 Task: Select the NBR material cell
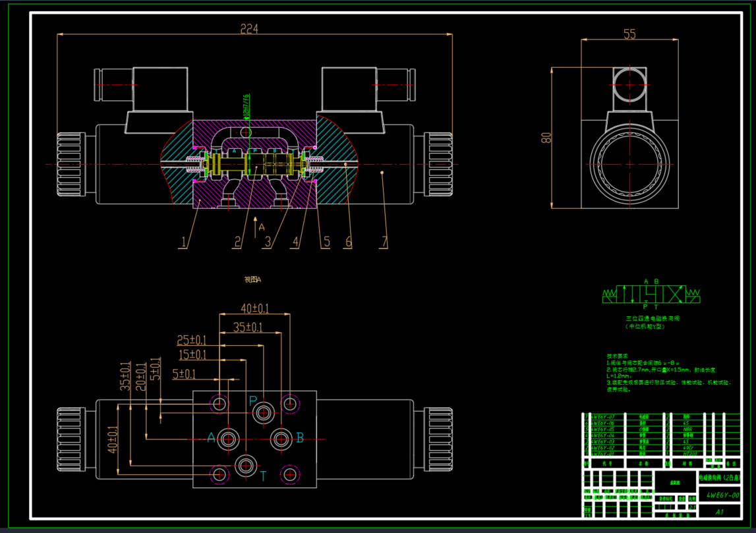tap(687, 429)
